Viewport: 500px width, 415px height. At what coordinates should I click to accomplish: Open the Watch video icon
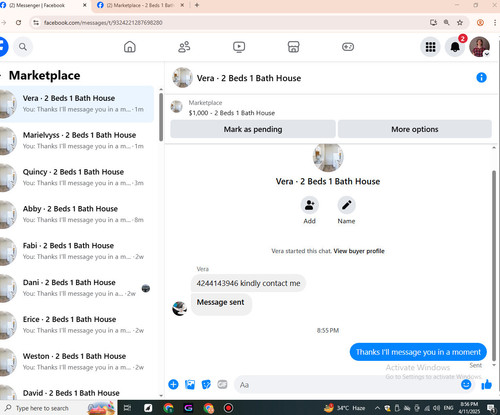[239, 47]
